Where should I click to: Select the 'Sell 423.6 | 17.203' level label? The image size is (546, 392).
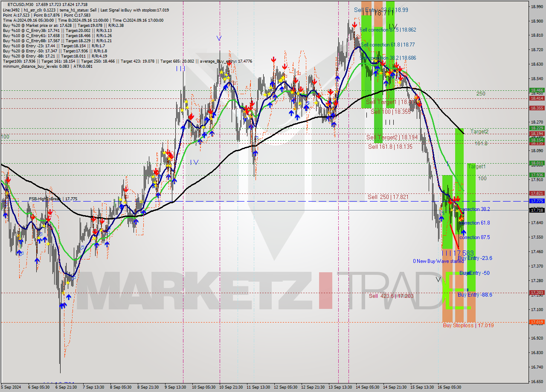pyautogui.click(x=391, y=296)
